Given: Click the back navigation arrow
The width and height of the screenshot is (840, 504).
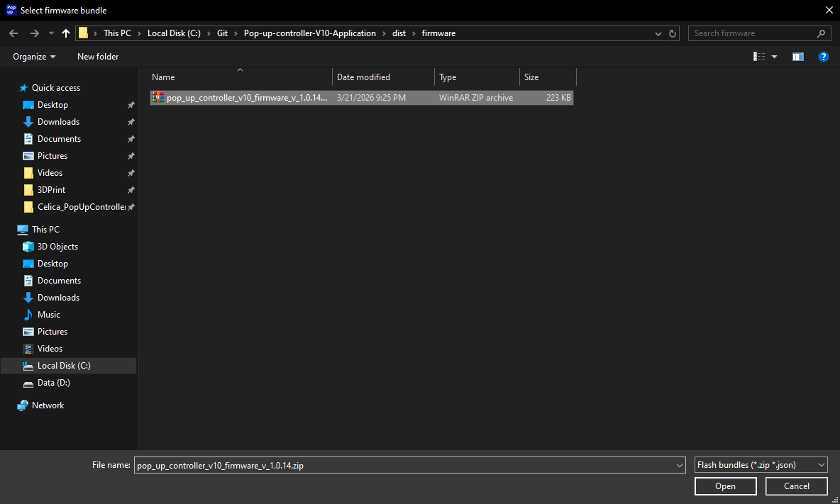Looking at the screenshot, I should click(13, 33).
